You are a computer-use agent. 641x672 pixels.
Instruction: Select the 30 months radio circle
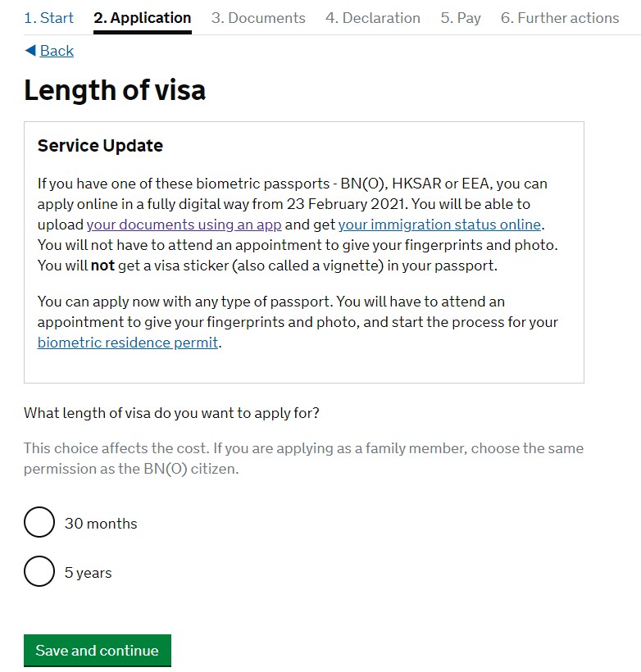(39, 523)
